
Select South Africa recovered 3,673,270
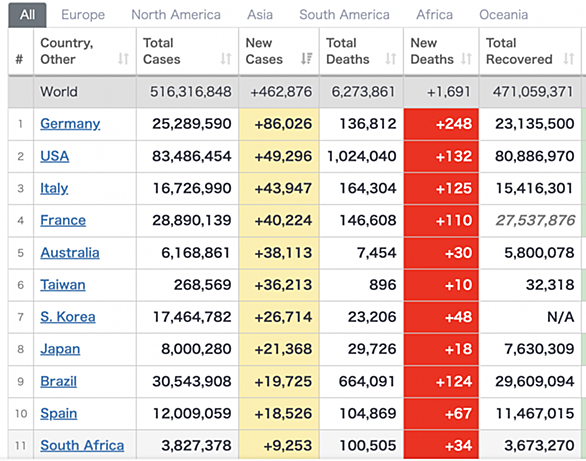pos(539,446)
